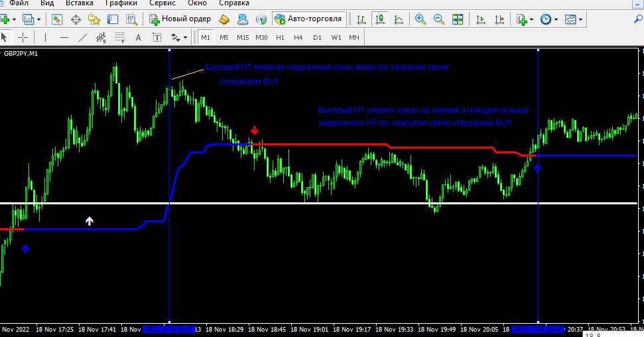This screenshot has width=644, height=337.
Task: Open the Файл menu
Action: pos(19,3)
